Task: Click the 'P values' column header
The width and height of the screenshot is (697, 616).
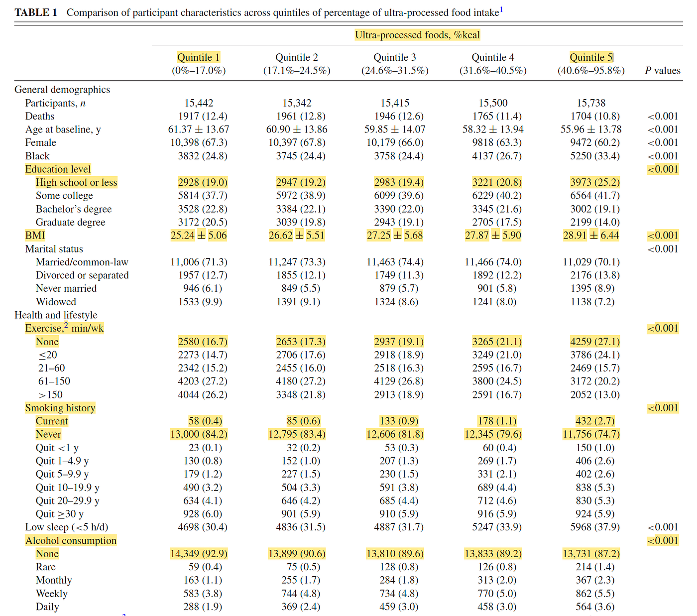Action: point(663,71)
